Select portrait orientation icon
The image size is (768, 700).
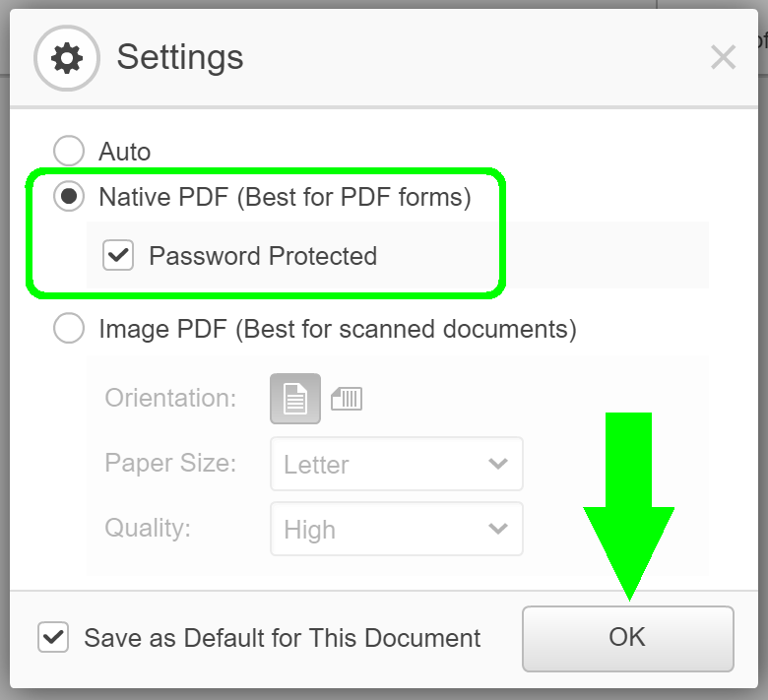coord(295,399)
